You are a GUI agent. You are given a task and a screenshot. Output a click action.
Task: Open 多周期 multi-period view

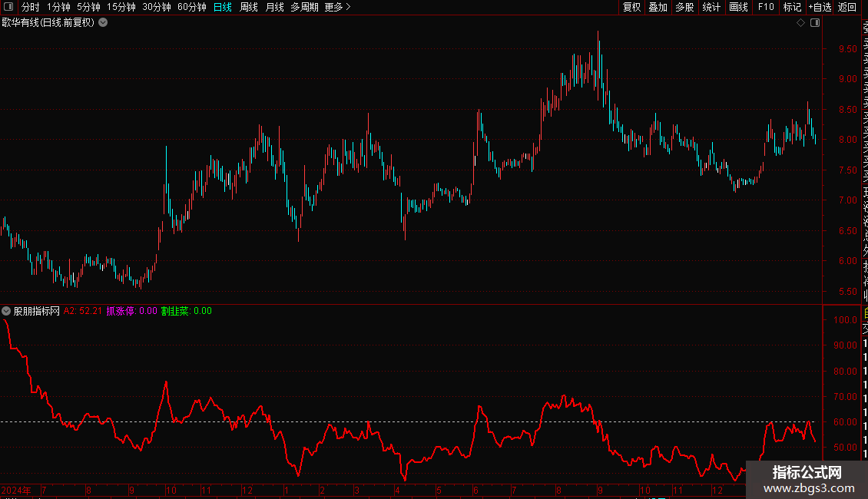304,7
